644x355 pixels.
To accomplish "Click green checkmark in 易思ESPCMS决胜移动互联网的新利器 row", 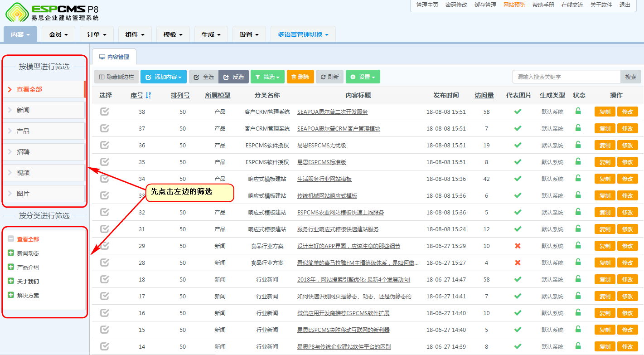I will (518, 330).
